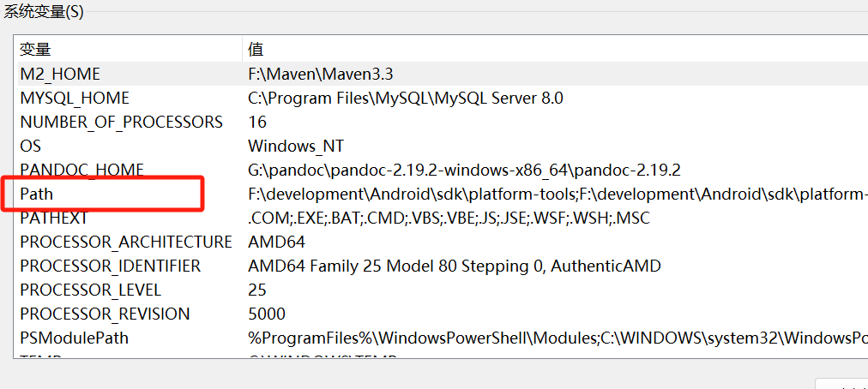Click the MySQL Server 8.0 path value
The height and width of the screenshot is (389, 868).
click(x=406, y=99)
